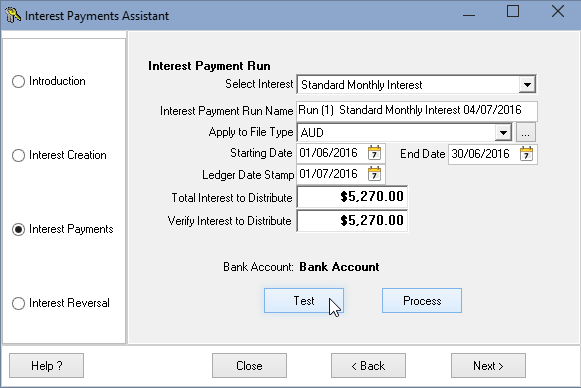Image resolution: width=581 pixels, height=388 pixels.
Task: Click the AUD file type combo box text
Action: pos(312,133)
